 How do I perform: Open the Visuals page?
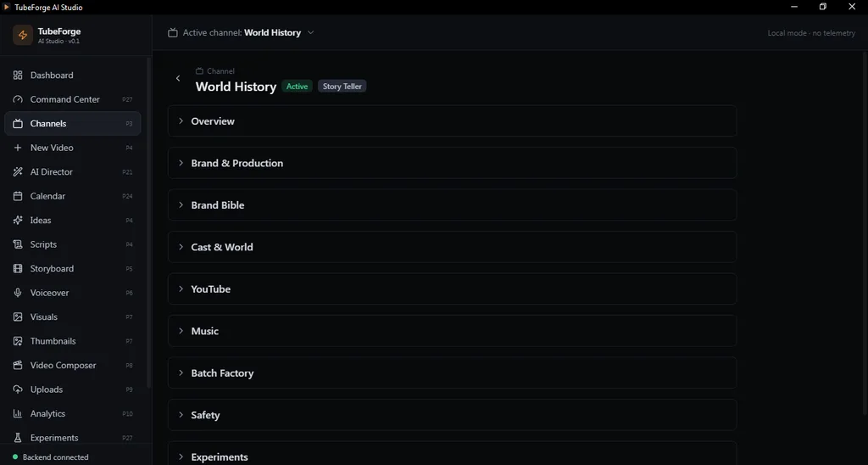73,317
